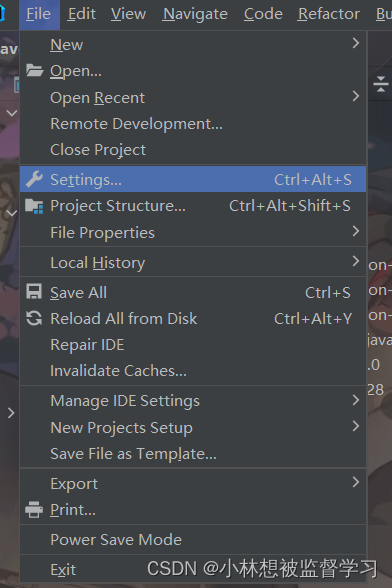Image resolution: width=392 pixels, height=588 pixels.
Task: Open the Navigate menu
Action: pyautogui.click(x=195, y=14)
